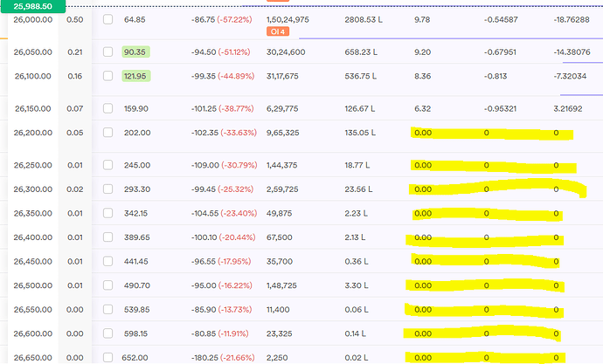The height and width of the screenshot is (364, 603).
Task: Click the orange OI 4 badge
Action: pos(278,32)
